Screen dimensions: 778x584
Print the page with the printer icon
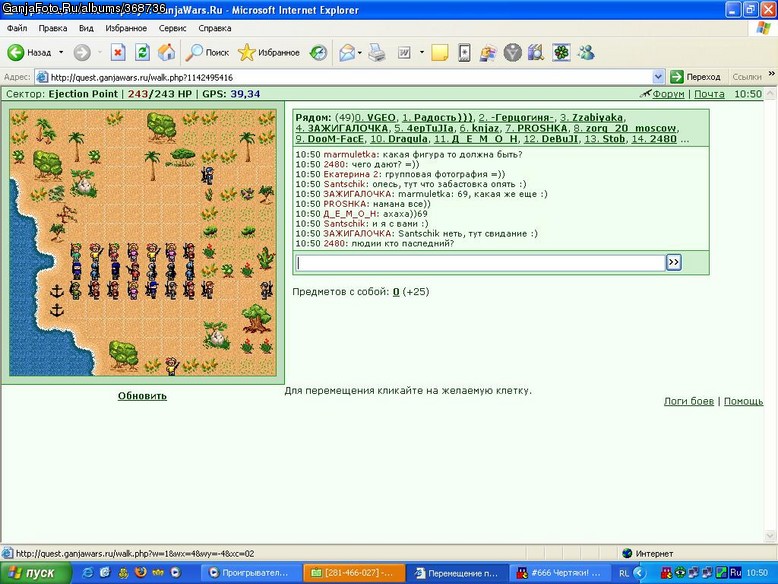pyautogui.click(x=377, y=52)
